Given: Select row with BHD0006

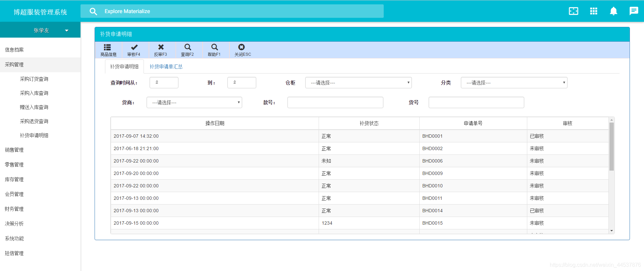Looking at the screenshot, I should [360, 161].
